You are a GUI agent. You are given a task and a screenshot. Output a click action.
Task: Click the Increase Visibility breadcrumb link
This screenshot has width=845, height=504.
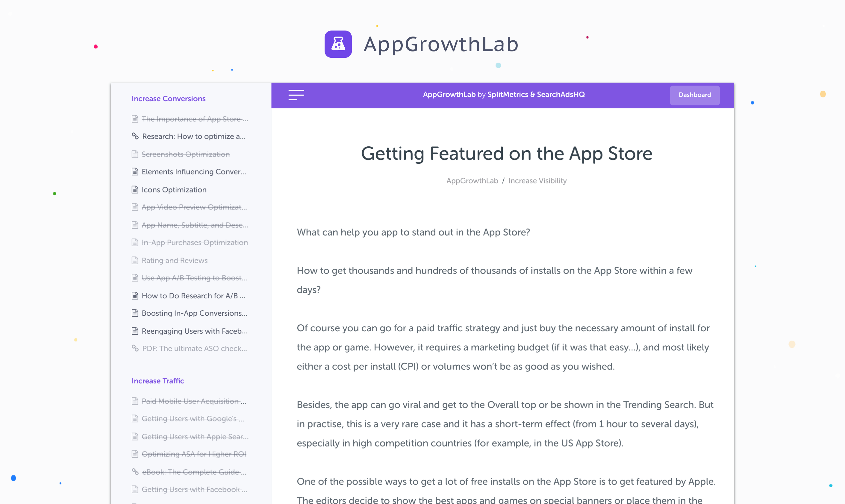pos(538,180)
